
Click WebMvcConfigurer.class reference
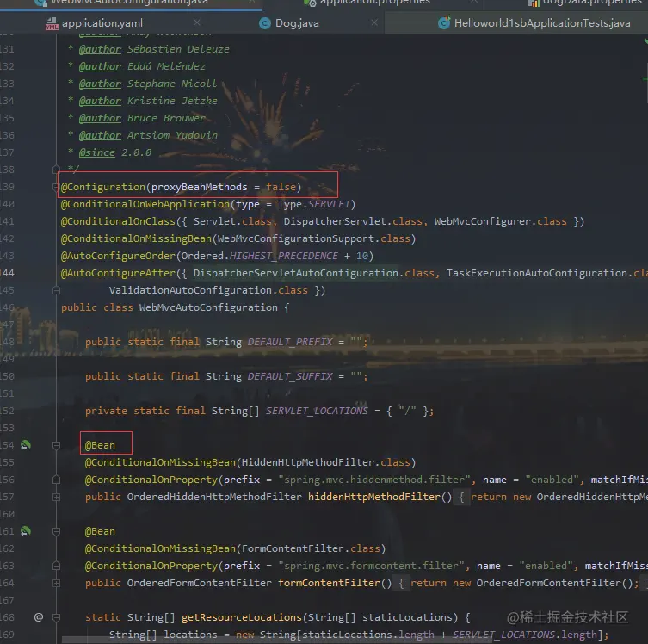(500, 221)
